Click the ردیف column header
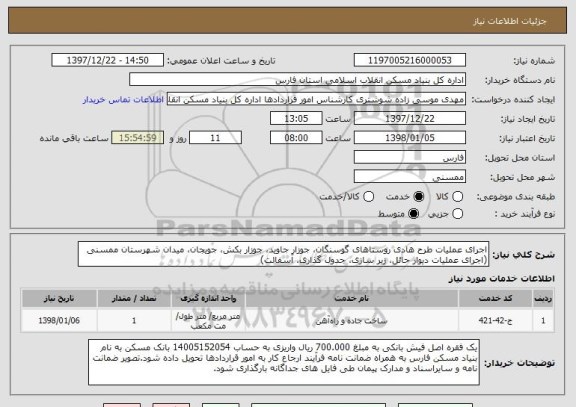 pos(543,298)
